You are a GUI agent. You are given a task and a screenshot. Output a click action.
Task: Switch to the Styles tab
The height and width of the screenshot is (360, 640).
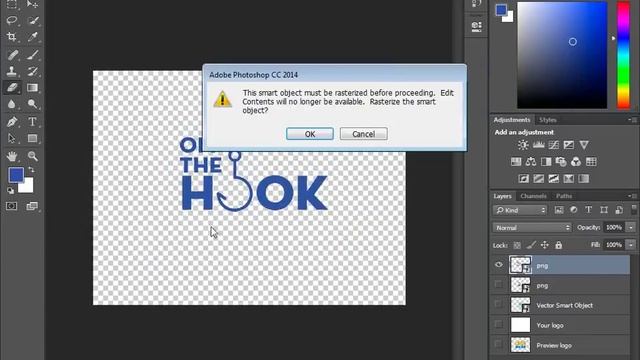548,120
